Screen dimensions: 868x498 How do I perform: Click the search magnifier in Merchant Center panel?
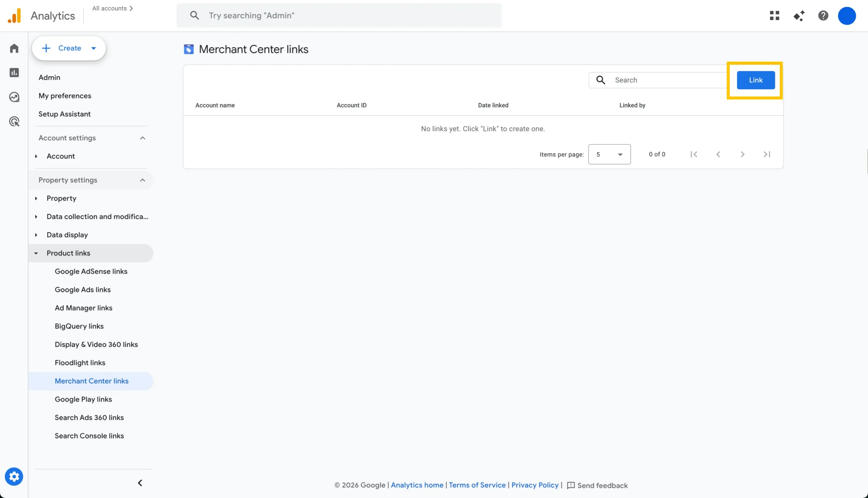601,80
